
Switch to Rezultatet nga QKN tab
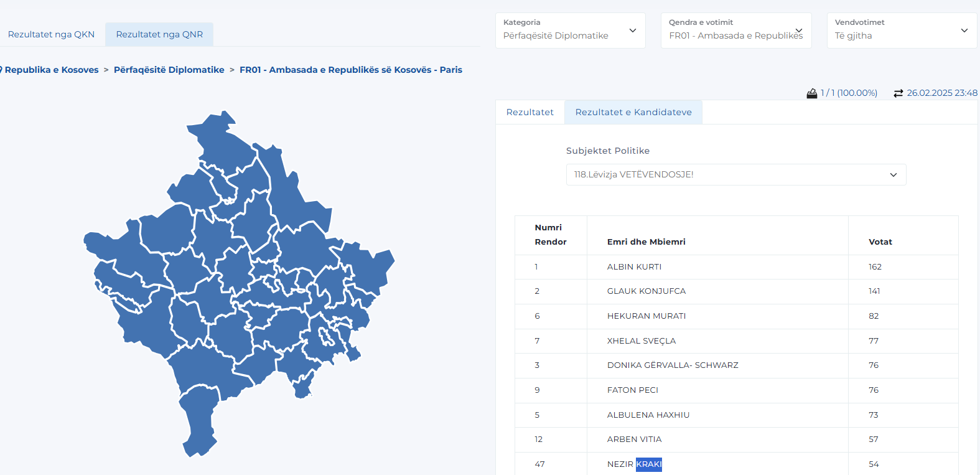pyautogui.click(x=51, y=34)
